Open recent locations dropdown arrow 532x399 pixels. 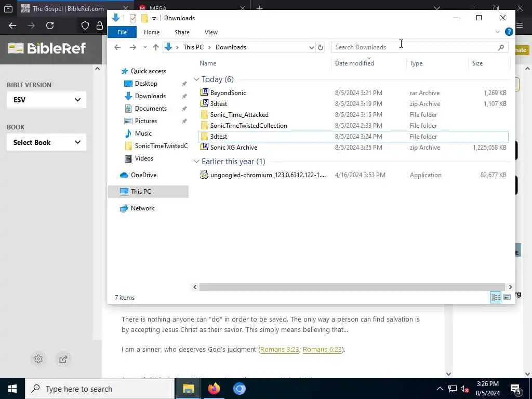[x=145, y=47]
